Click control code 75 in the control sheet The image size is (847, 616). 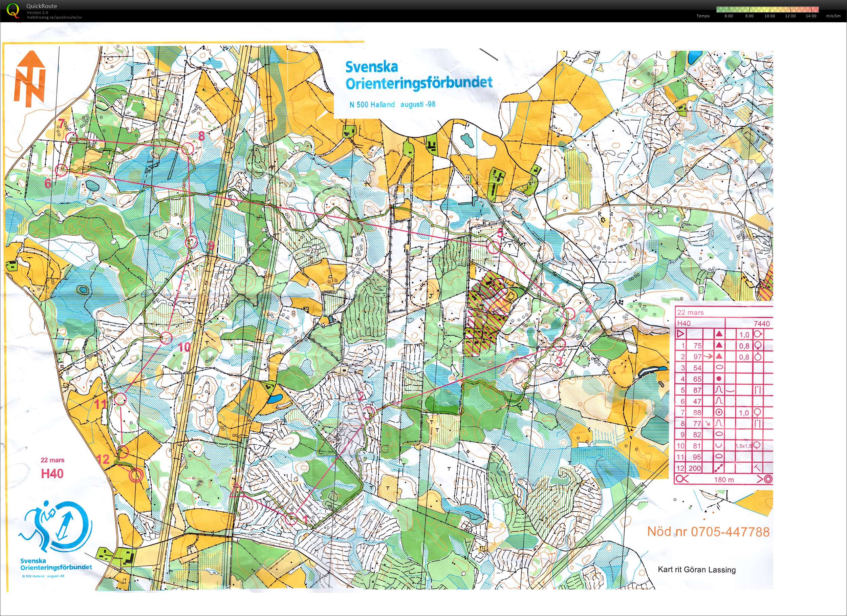(697, 345)
